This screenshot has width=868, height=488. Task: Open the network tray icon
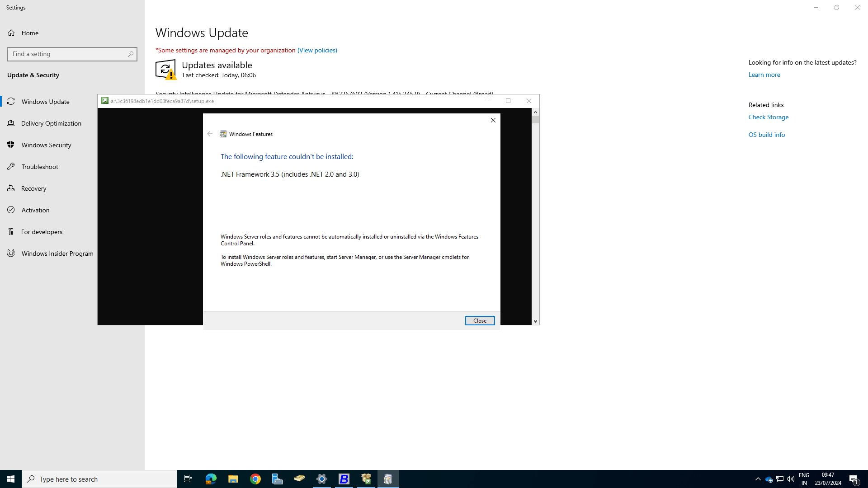(780, 479)
